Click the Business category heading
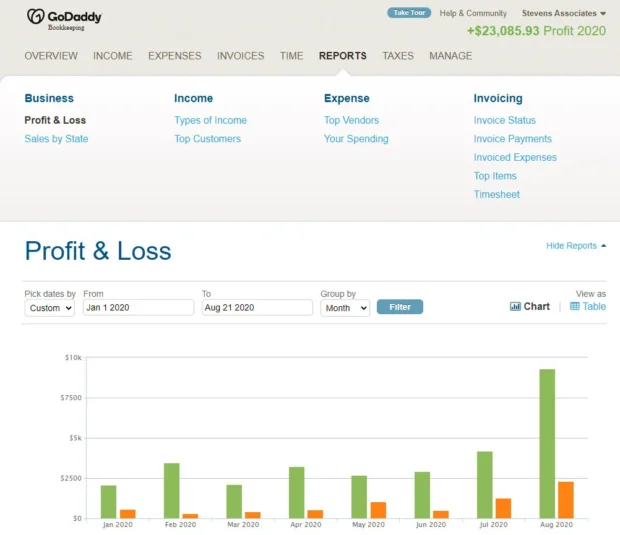This screenshot has width=620, height=535. point(49,98)
